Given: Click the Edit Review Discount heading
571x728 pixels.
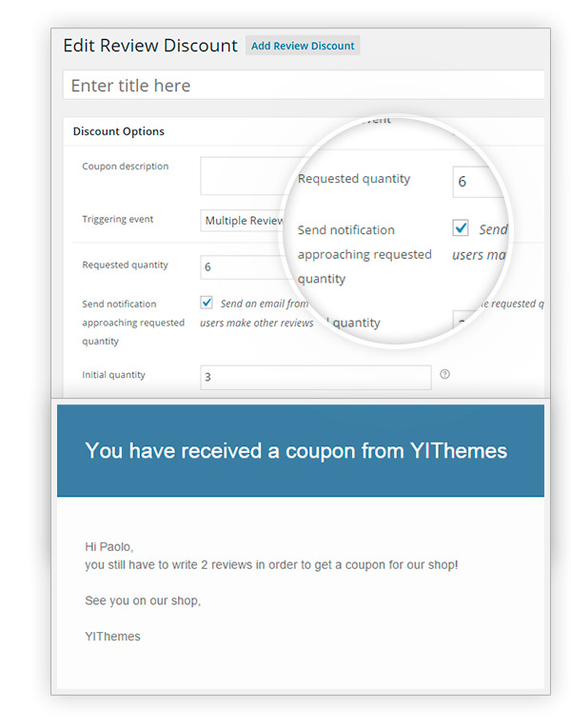Looking at the screenshot, I should [x=150, y=46].
